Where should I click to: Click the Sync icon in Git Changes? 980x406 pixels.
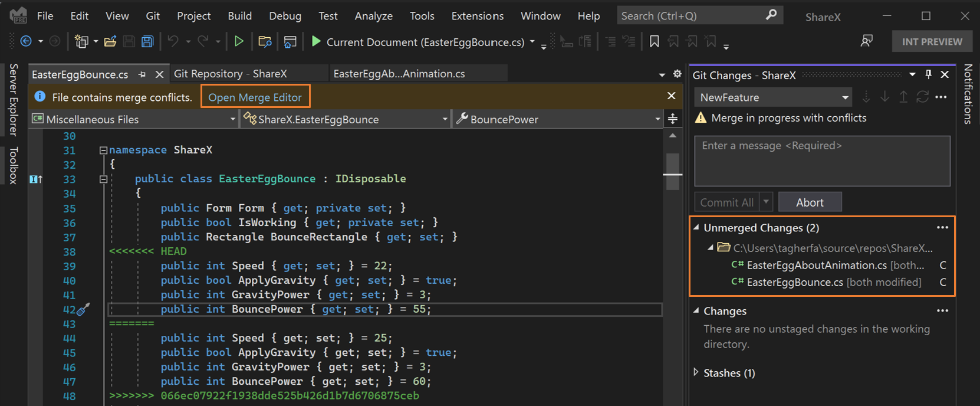tap(922, 97)
